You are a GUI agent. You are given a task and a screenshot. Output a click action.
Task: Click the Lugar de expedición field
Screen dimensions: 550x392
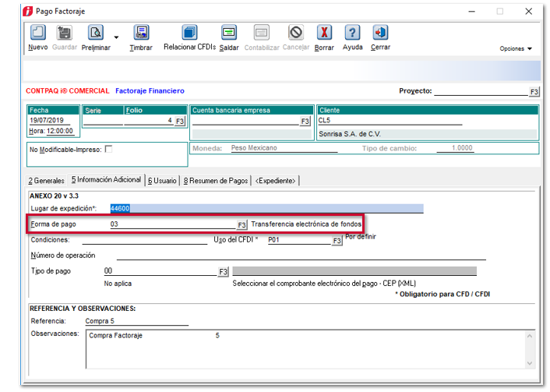(x=266, y=209)
